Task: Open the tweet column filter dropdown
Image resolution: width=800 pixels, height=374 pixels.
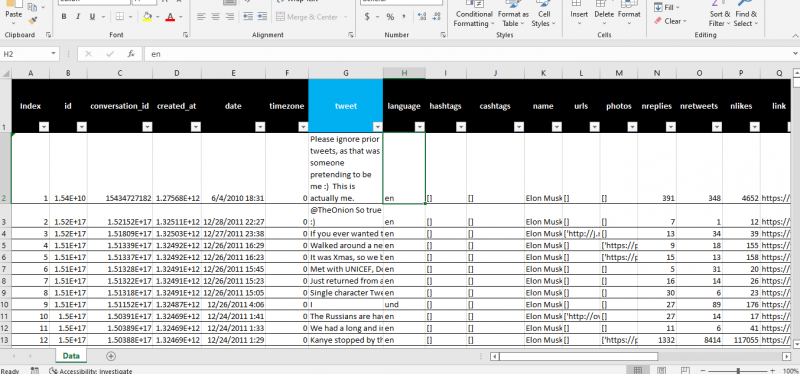Action: coord(378,127)
